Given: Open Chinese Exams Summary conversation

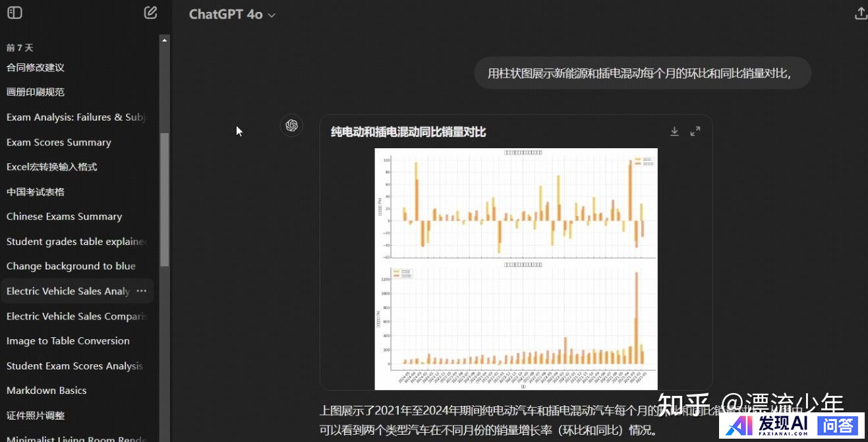Looking at the screenshot, I should pos(64,217).
